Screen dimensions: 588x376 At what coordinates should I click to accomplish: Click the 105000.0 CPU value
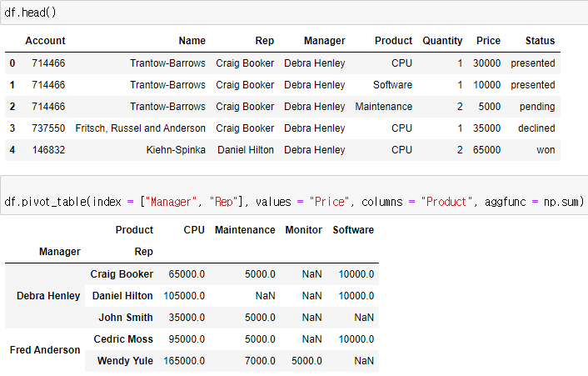click(x=184, y=296)
